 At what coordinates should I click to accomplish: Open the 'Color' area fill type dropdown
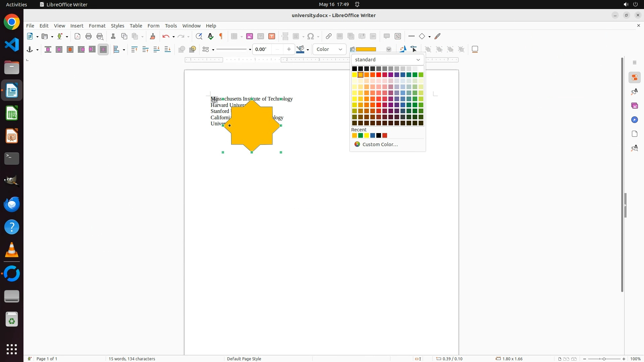click(329, 50)
